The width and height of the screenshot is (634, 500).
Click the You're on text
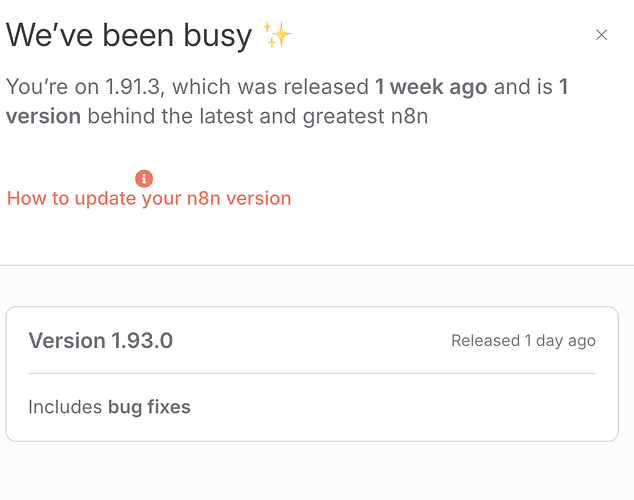tap(53, 87)
